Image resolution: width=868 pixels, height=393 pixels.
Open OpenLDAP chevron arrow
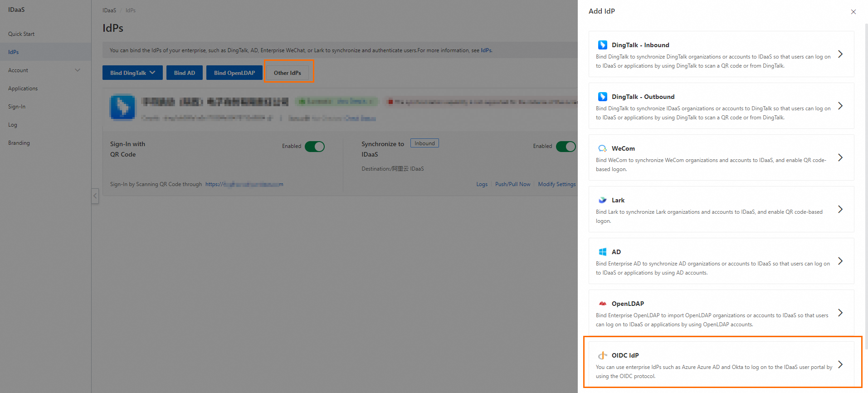pyautogui.click(x=840, y=313)
